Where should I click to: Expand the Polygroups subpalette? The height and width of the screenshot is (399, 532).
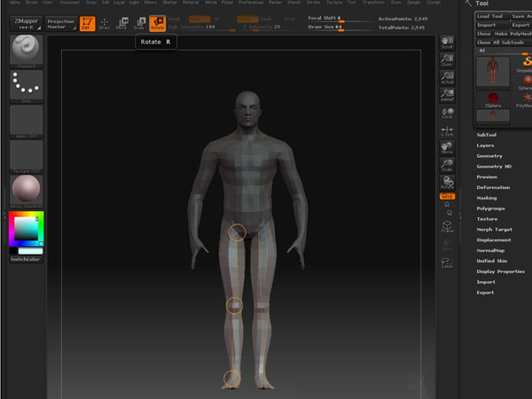pos(490,208)
